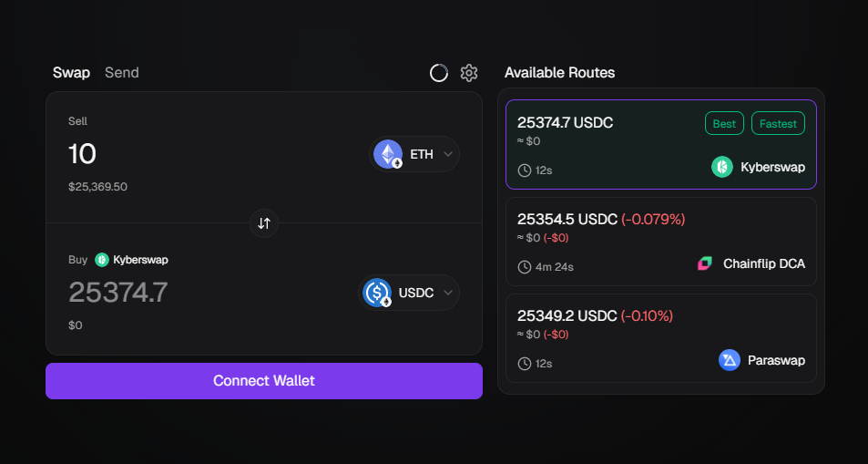Click the circular refresh quotes timer icon
The height and width of the screenshot is (464, 868).
tap(439, 73)
